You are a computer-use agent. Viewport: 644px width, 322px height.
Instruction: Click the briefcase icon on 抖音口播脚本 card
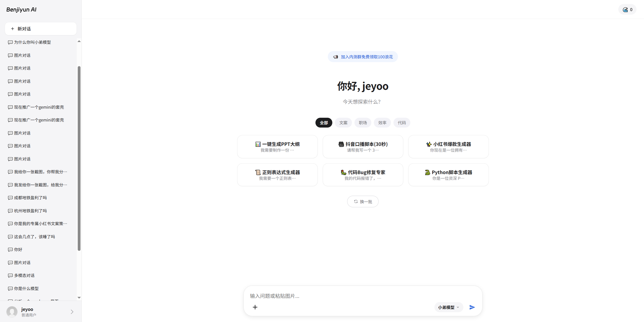coord(341,144)
